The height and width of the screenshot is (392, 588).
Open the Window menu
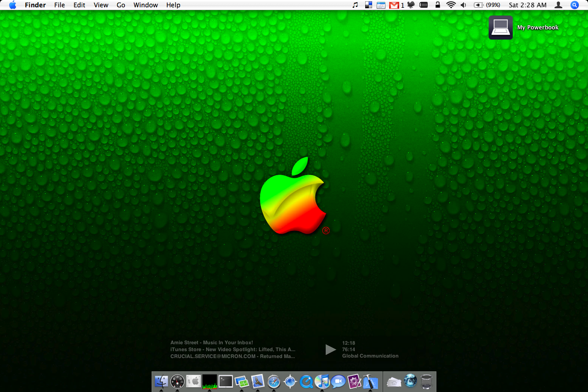point(146,5)
